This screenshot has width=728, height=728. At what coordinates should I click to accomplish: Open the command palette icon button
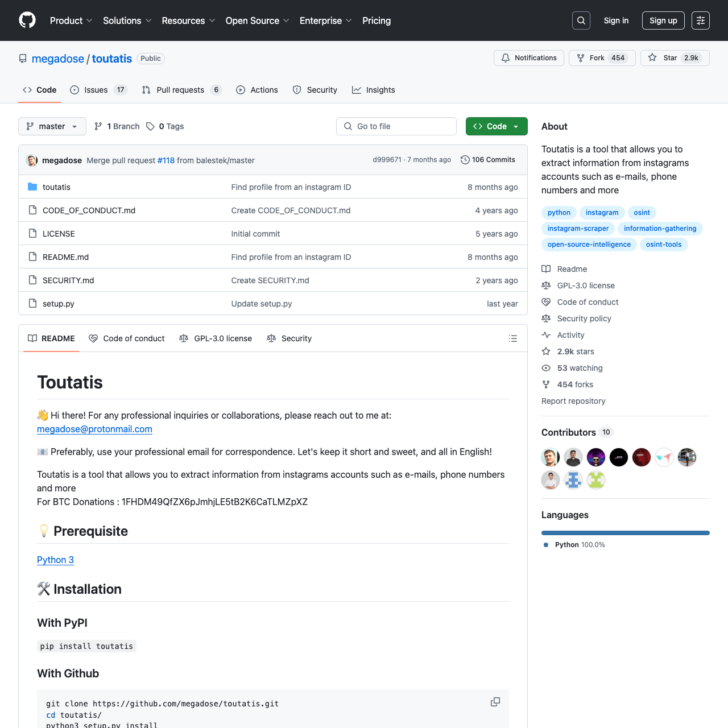[x=701, y=20]
